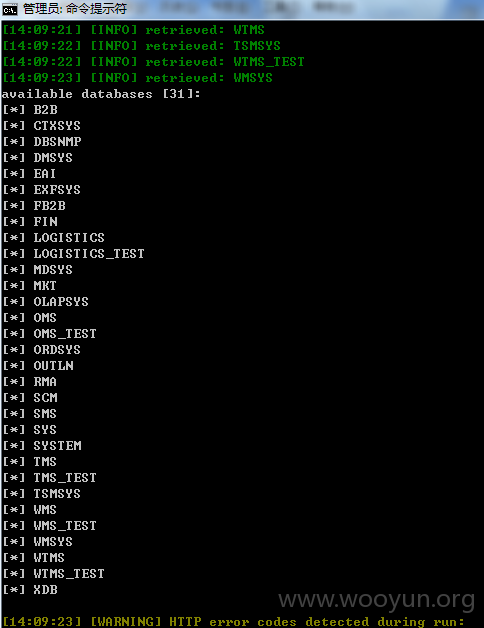Click the CTXSYS database line
Screen dimensions: 484x628
[x=42, y=126]
